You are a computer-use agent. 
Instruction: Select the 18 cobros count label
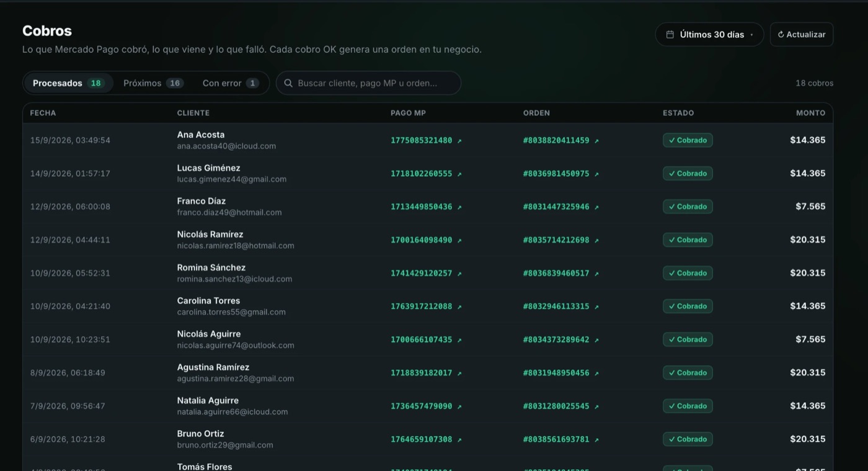point(815,83)
